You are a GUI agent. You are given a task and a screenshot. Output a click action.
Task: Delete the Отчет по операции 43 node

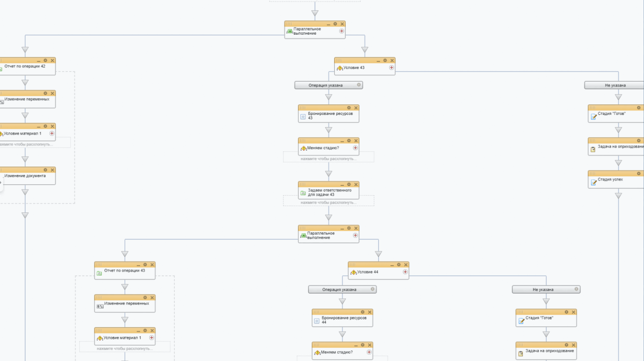(x=152, y=265)
